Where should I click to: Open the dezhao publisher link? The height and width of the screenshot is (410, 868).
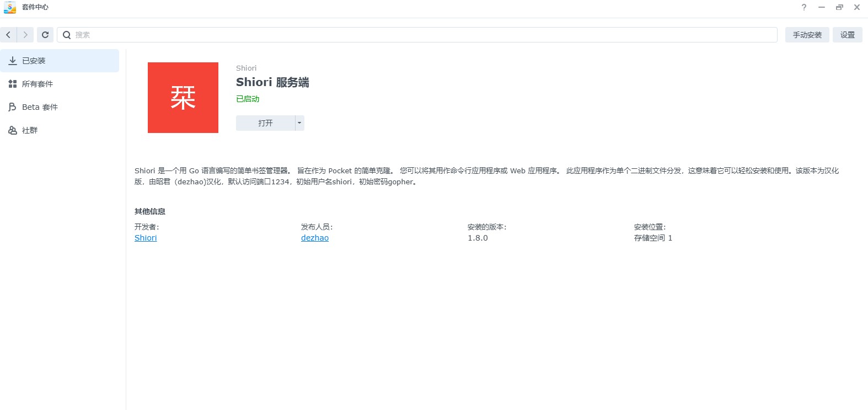click(x=315, y=238)
